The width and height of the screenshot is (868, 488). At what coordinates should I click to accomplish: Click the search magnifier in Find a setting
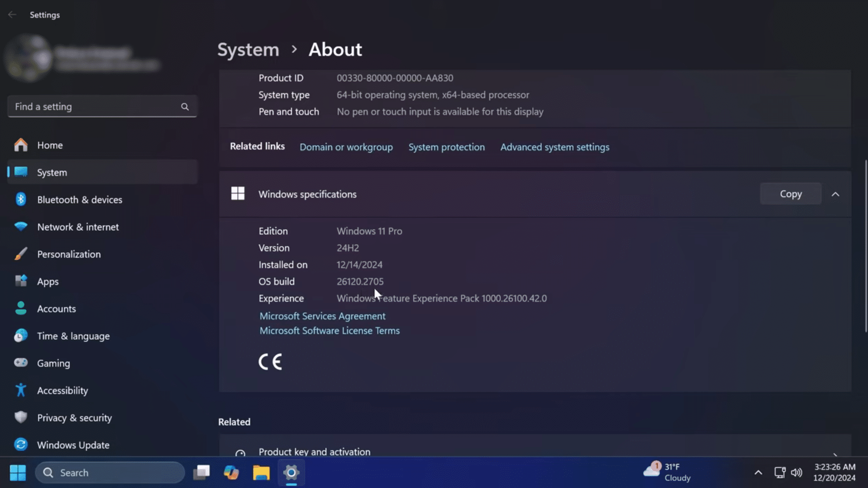coord(185,107)
